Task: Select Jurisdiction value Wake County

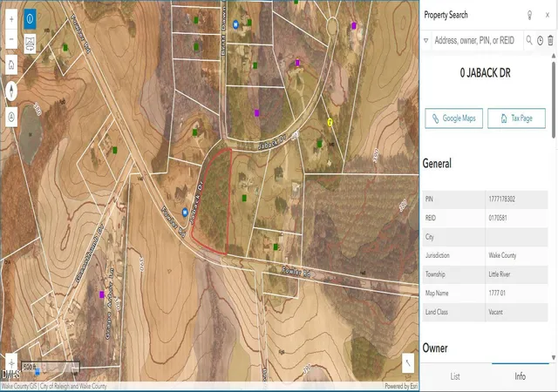Action: tap(502, 255)
